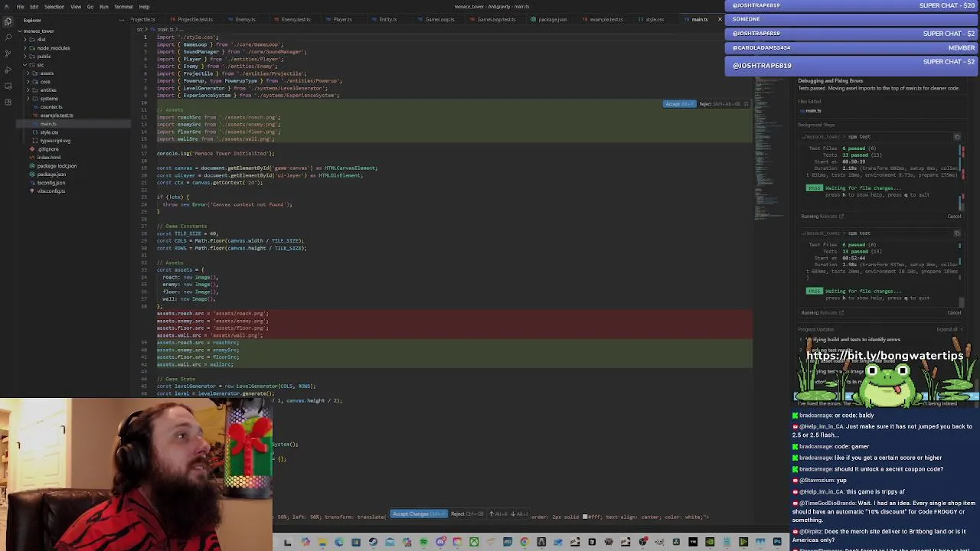Click Reject in the bottom review bar
980x551 pixels.
(467, 514)
